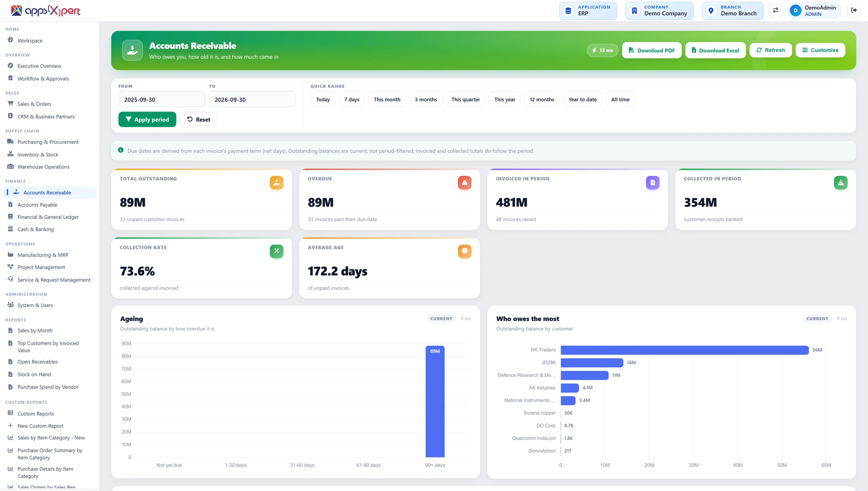Select the 12 months quick range
This screenshot has height=491, width=868.
pos(542,100)
